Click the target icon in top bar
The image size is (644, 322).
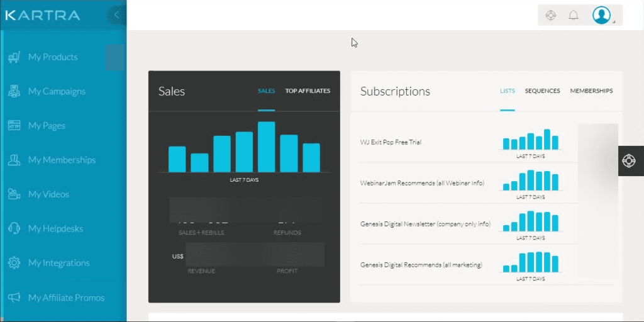click(x=550, y=16)
